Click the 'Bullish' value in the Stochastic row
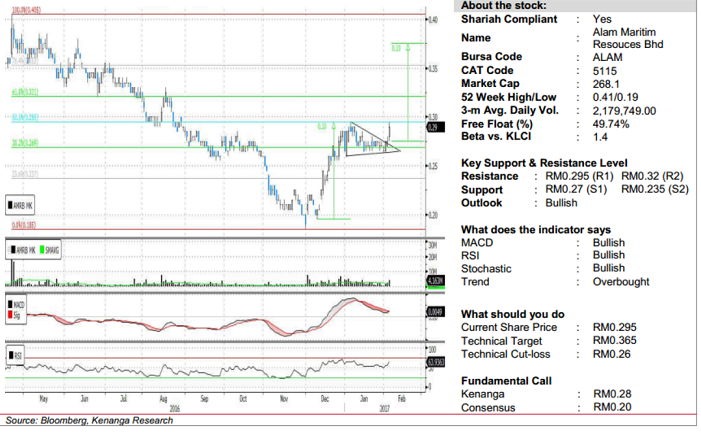The image size is (701, 432). [608, 268]
